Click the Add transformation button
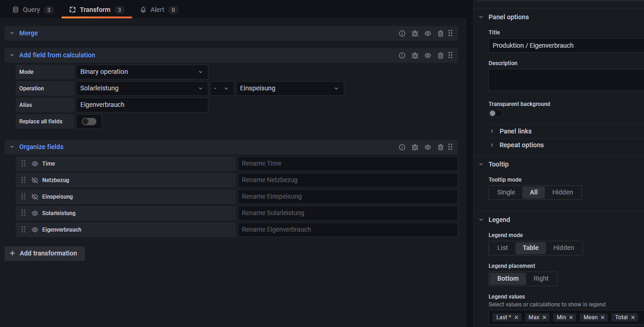This screenshot has height=327, width=644. click(x=45, y=253)
